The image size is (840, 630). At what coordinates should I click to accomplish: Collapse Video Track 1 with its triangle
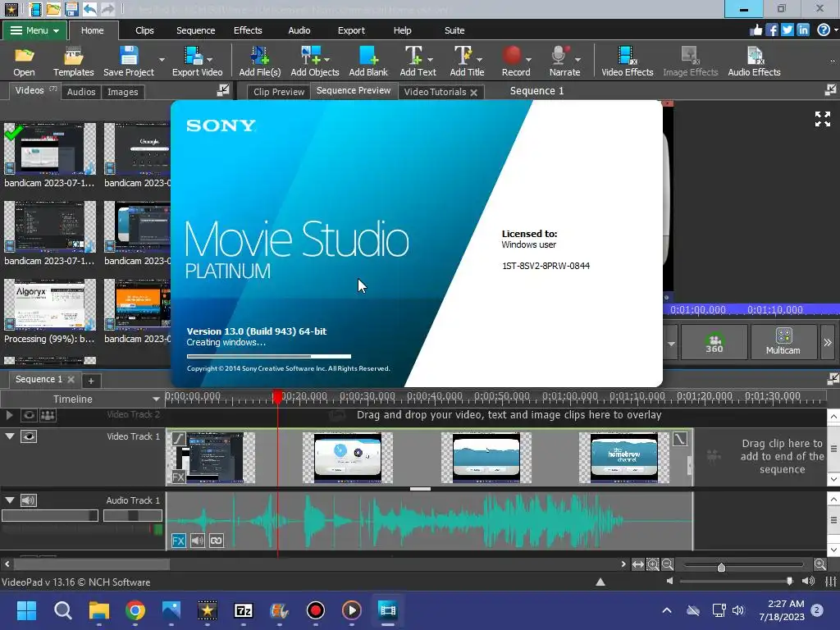10,436
